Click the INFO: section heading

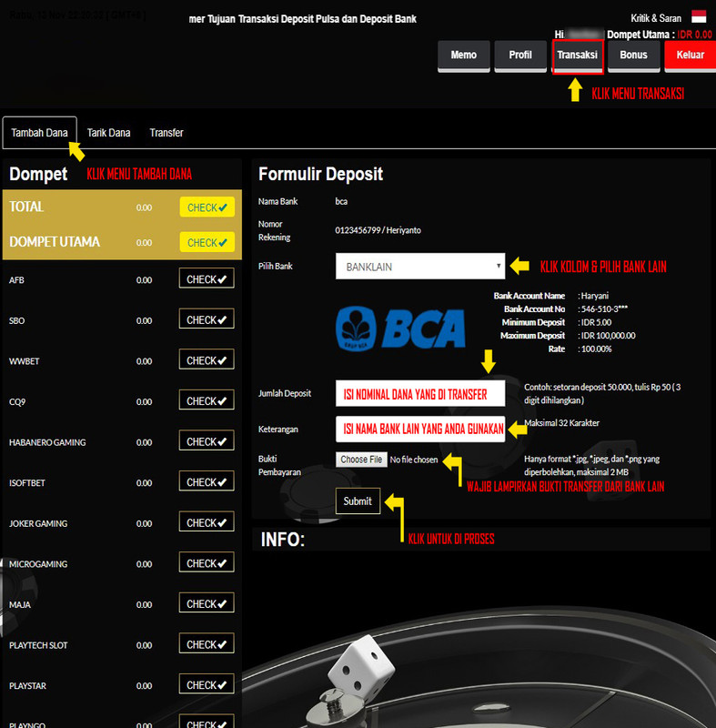282,540
